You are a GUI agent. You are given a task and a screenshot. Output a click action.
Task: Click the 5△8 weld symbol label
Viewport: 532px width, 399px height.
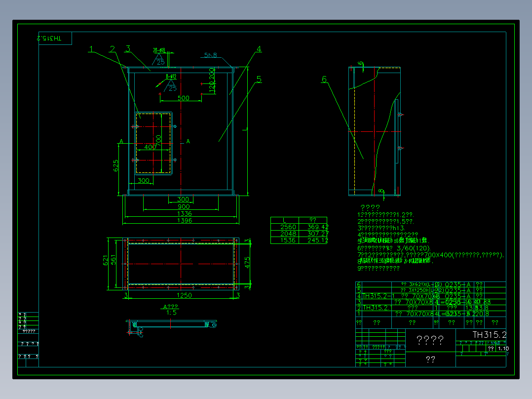click(x=210, y=55)
